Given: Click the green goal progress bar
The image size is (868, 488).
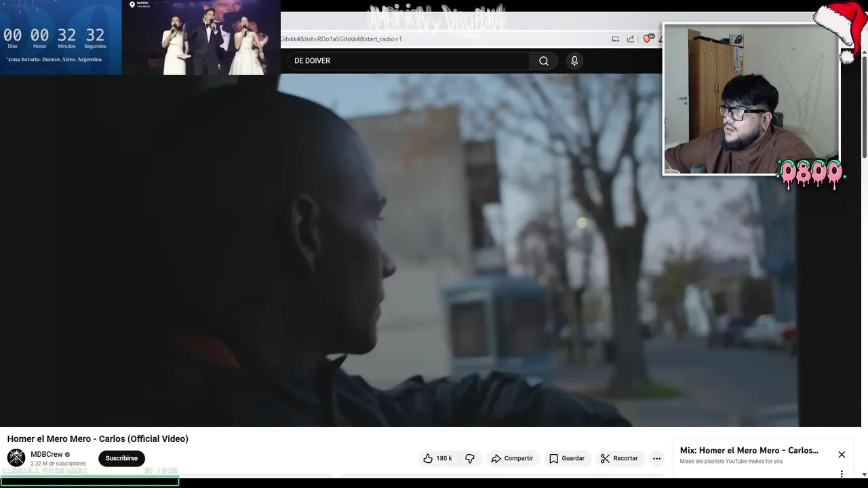Looking at the screenshot, I should click(90, 481).
